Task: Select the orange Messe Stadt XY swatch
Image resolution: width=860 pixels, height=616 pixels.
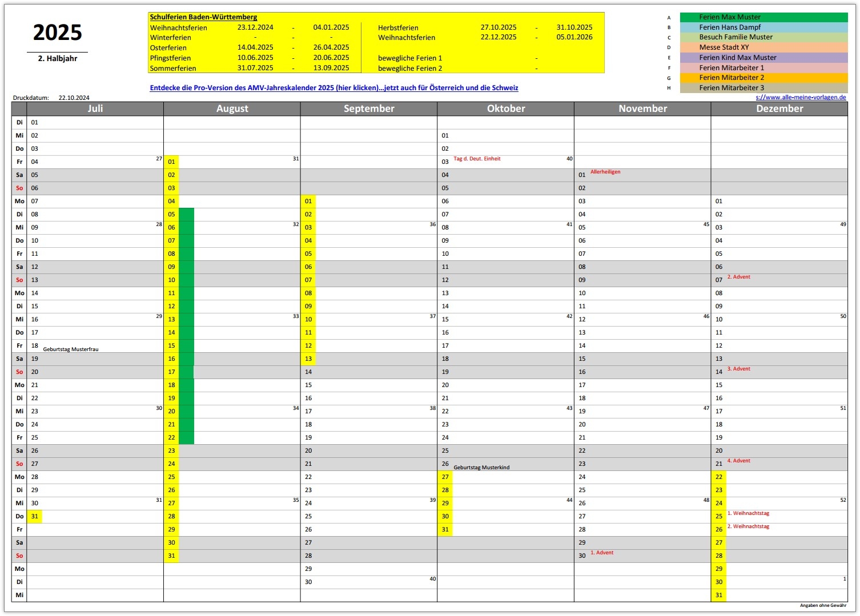Action: click(763, 47)
